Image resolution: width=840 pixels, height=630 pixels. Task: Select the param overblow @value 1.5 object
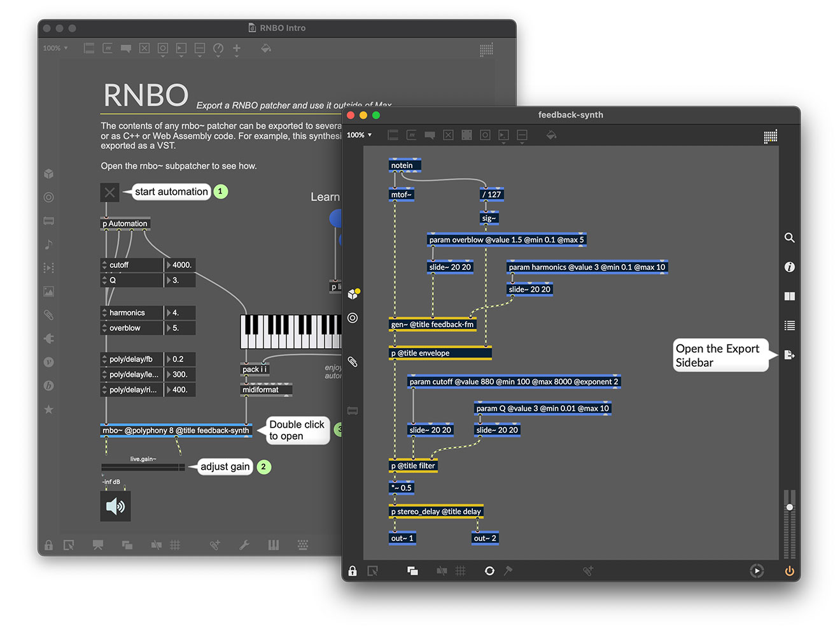coord(507,239)
